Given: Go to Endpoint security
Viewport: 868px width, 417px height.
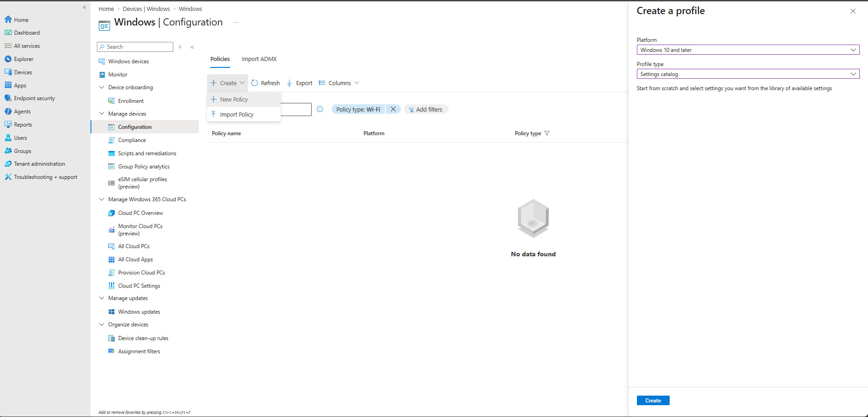Looking at the screenshot, I should (34, 98).
